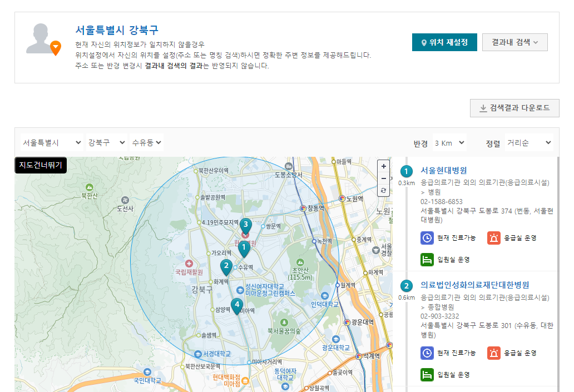The height and width of the screenshot is (392, 574).
Task: Change the 3 Km radius dropdown
Action: [449, 143]
